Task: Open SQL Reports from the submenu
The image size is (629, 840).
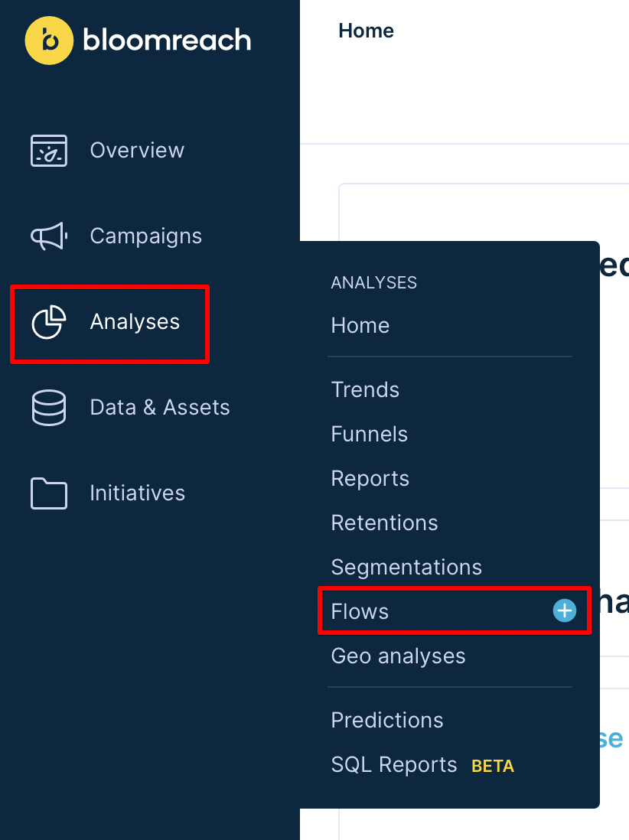Action: [x=394, y=765]
